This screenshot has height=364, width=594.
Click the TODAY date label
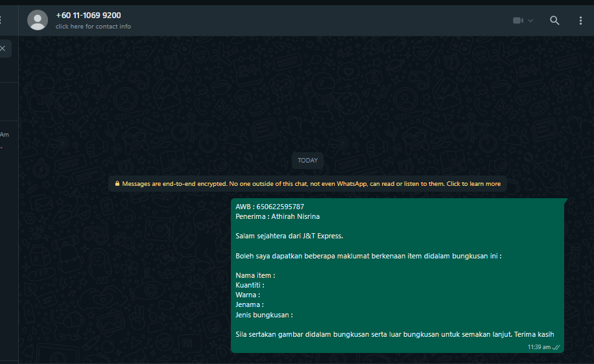click(x=307, y=161)
